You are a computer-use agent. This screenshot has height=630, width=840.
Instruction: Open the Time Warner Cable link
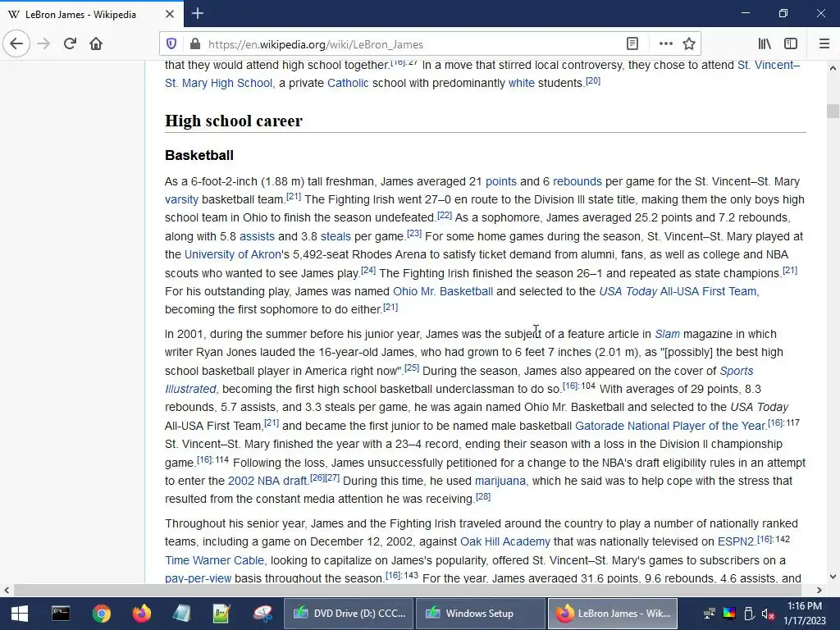[214, 560]
